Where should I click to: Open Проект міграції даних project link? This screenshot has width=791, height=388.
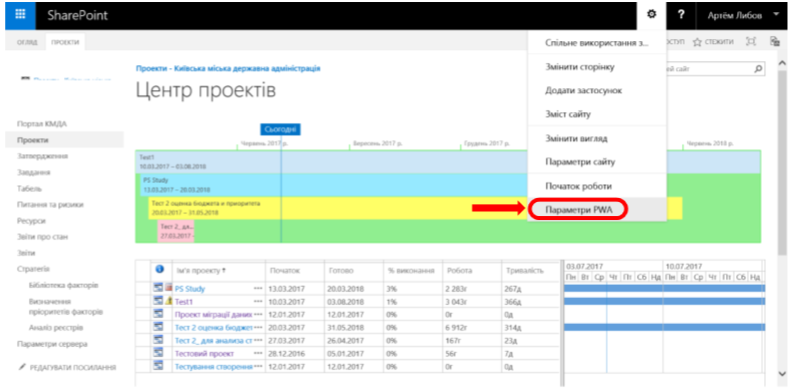(213, 314)
